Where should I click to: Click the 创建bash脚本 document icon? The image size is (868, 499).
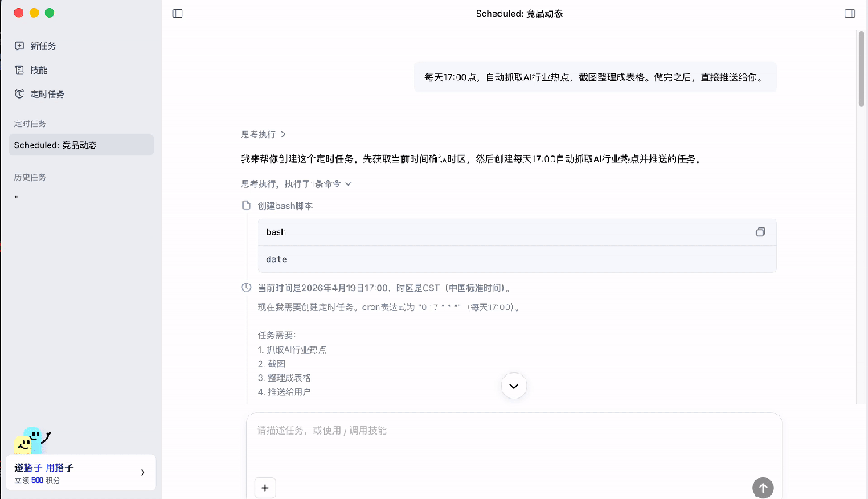(245, 205)
